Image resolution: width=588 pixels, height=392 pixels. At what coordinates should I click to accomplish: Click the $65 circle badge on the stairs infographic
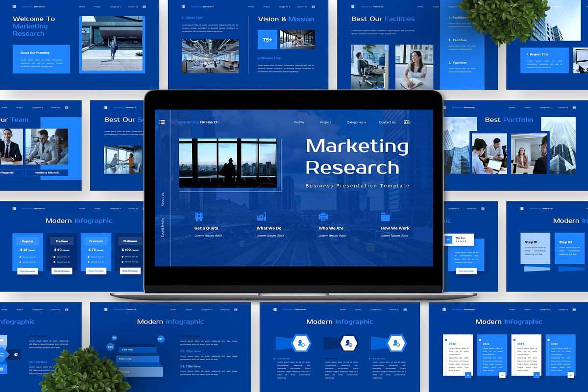coord(110,347)
